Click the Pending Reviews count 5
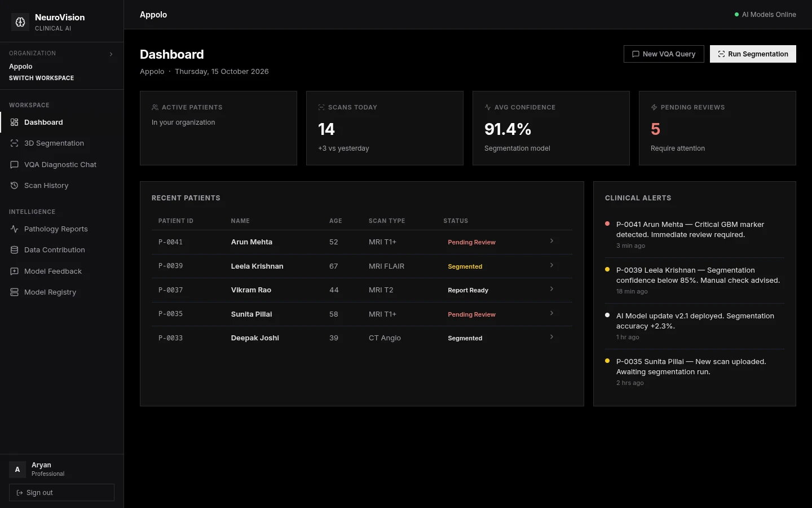 pyautogui.click(x=655, y=129)
